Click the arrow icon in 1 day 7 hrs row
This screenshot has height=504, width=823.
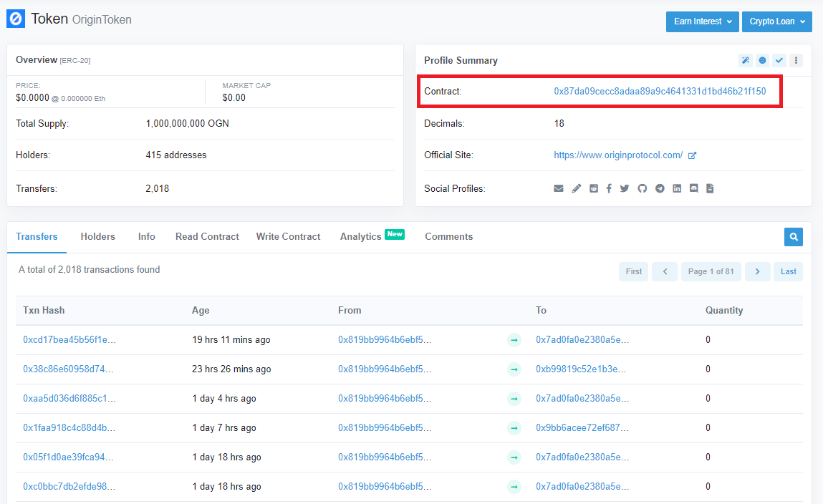(x=514, y=428)
